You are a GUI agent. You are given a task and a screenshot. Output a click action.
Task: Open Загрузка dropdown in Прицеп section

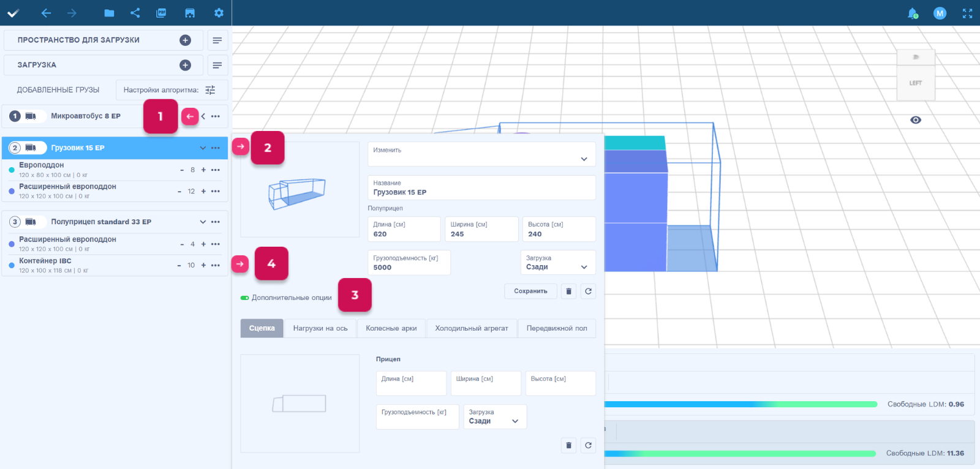tap(494, 417)
